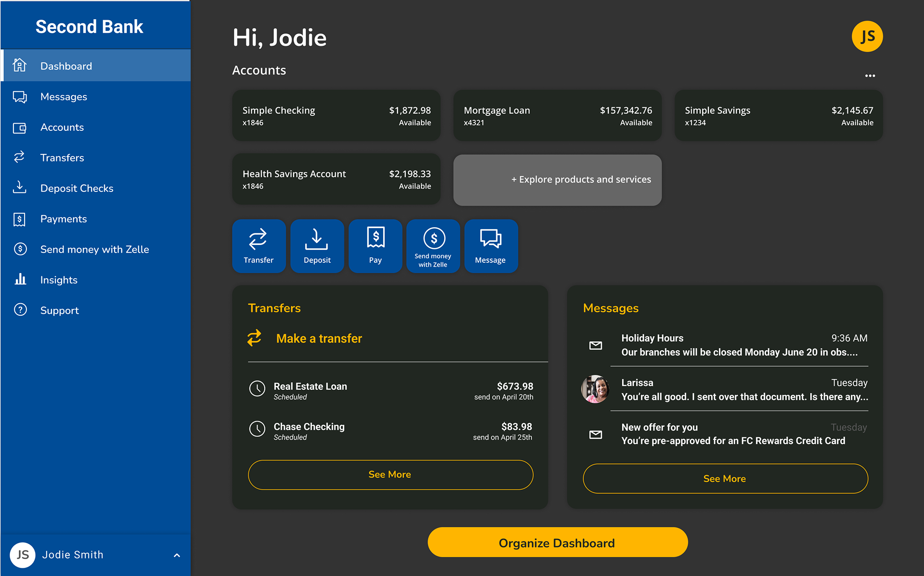This screenshot has height=576, width=924.
Task: Click See More under Messages
Action: 725,478
